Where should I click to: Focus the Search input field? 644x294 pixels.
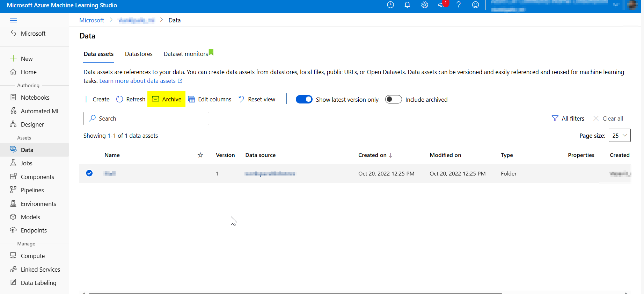coord(146,119)
